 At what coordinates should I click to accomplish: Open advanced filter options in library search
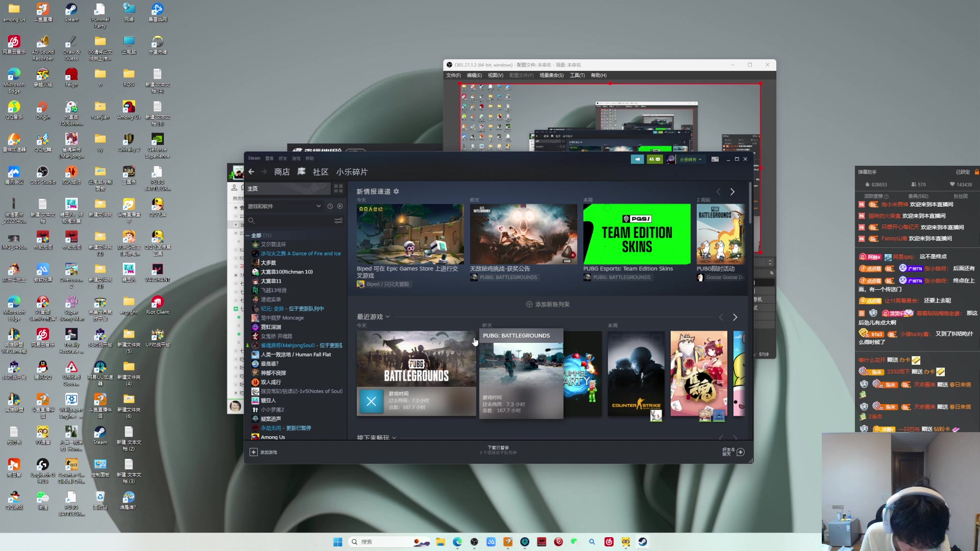point(338,220)
